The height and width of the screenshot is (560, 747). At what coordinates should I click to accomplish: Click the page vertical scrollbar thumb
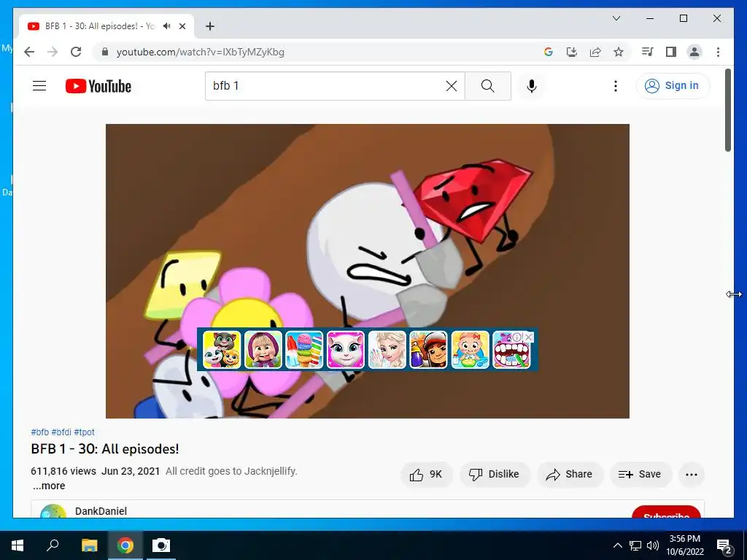pyautogui.click(x=727, y=111)
